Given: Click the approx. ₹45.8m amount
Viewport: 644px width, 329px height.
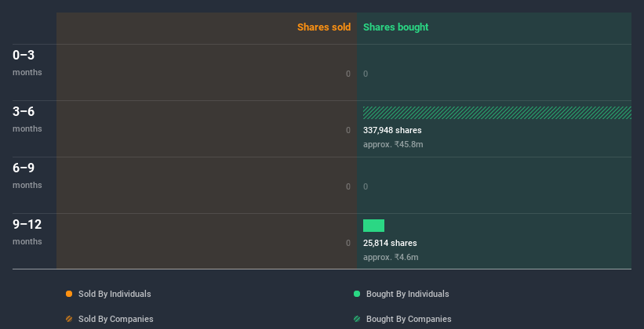Looking at the screenshot, I should [393, 144].
